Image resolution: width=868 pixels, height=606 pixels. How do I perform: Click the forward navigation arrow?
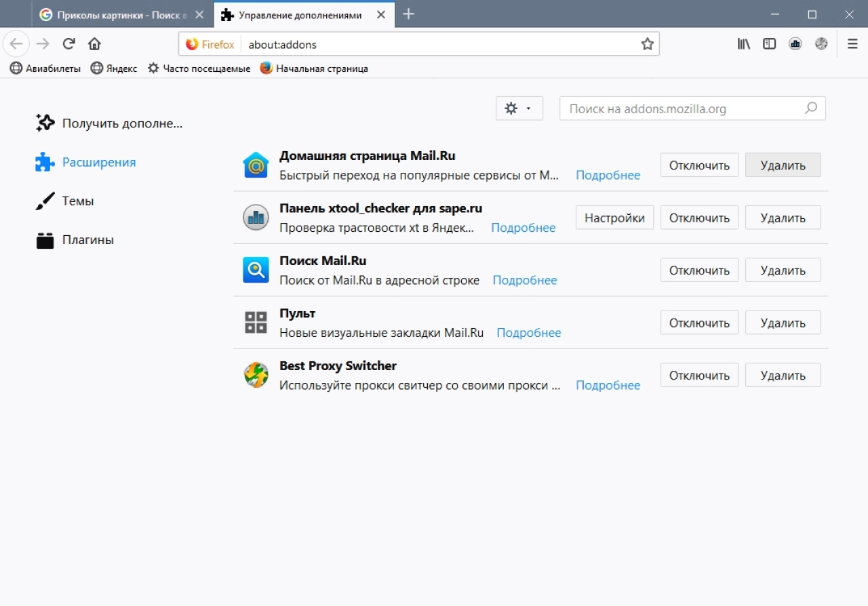tap(43, 44)
